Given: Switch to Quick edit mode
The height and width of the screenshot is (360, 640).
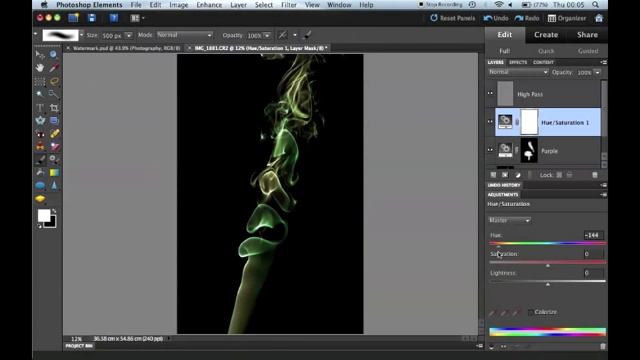Looking at the screenshot, I should pyautogui.click(x=546, y=51).
